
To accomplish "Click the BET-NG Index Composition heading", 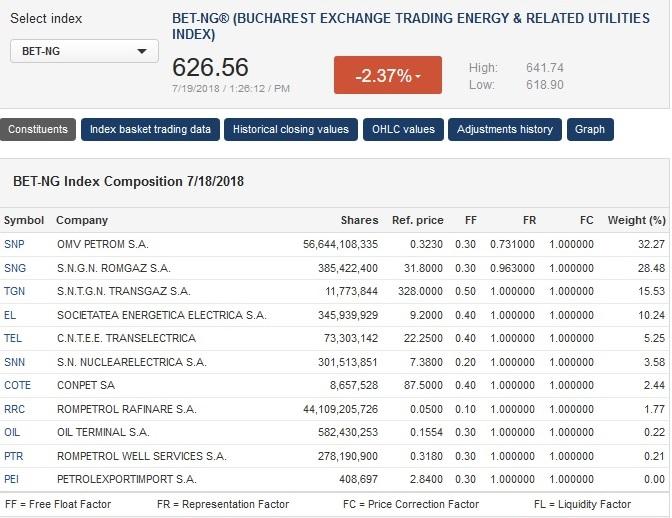I will (129, 181).
